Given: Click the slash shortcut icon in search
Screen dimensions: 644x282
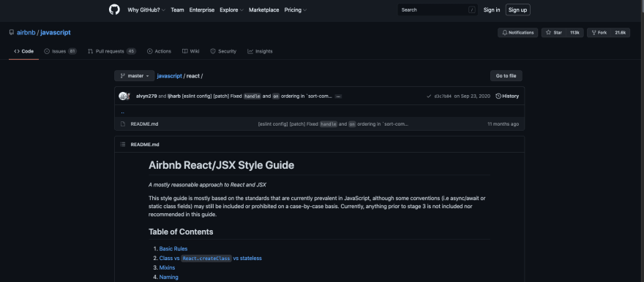Looking at the screenshot, I should coord(472,9).
